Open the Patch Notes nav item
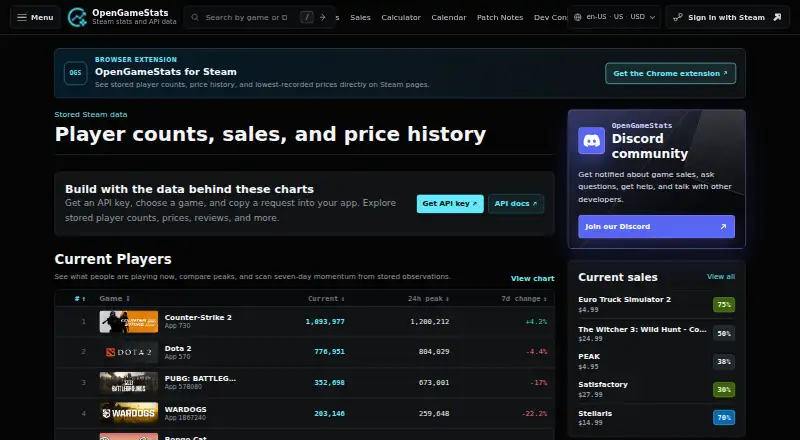Screen dimensions: 800x440 500,17
